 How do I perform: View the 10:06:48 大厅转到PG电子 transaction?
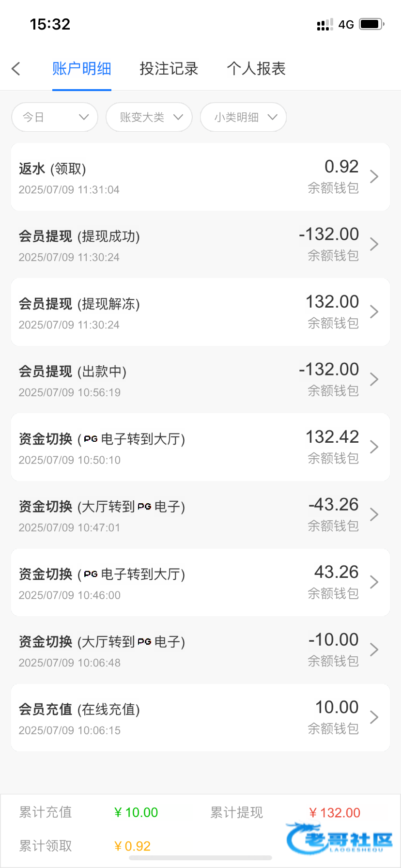pos(194,650)
